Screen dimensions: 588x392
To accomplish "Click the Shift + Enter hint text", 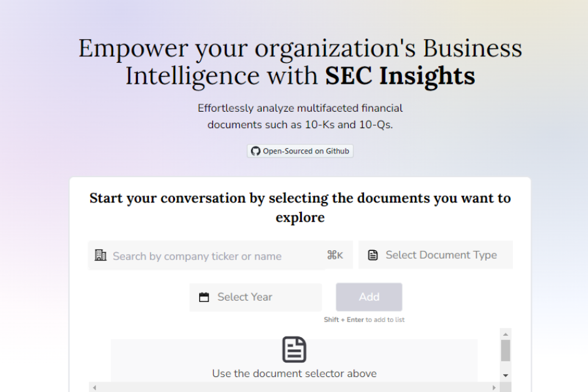I will (364, 319).
